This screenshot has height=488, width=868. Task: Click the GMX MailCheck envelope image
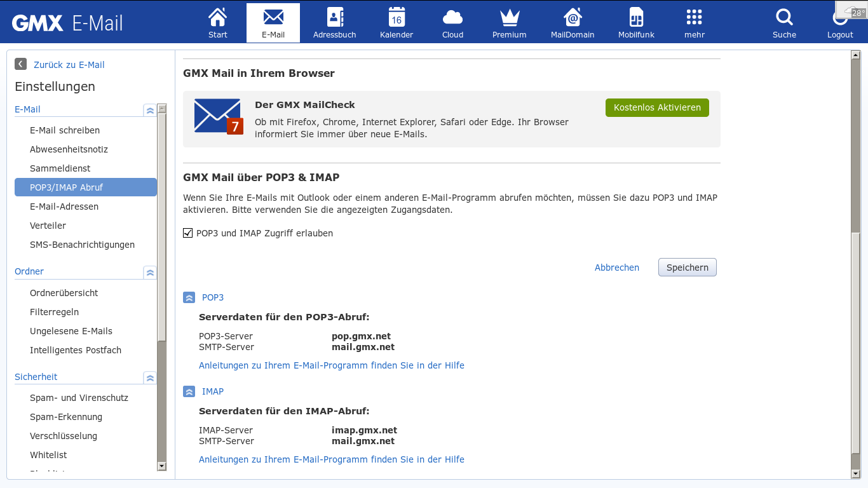219,116
